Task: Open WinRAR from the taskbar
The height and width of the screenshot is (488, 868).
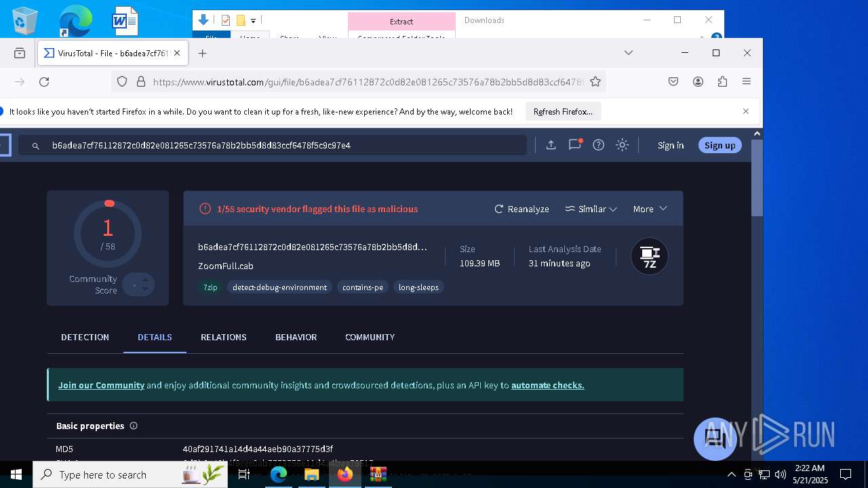Action: click(378, 474)
